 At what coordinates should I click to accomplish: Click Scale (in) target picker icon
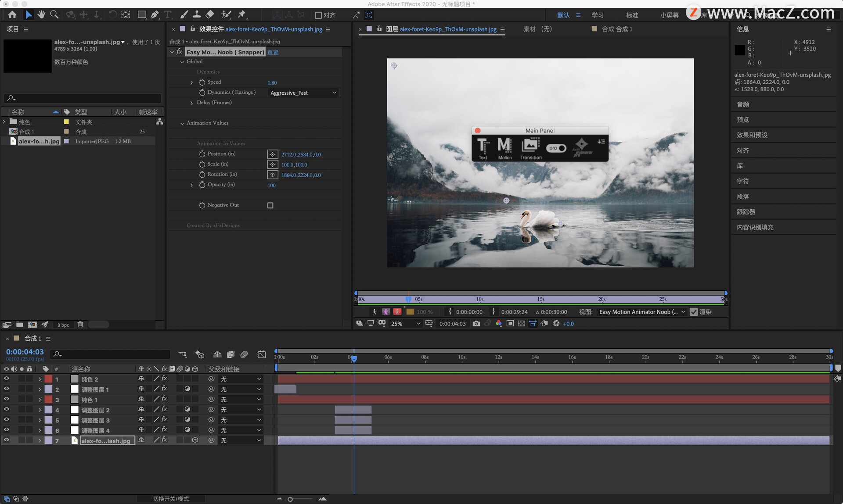point(273,164)
